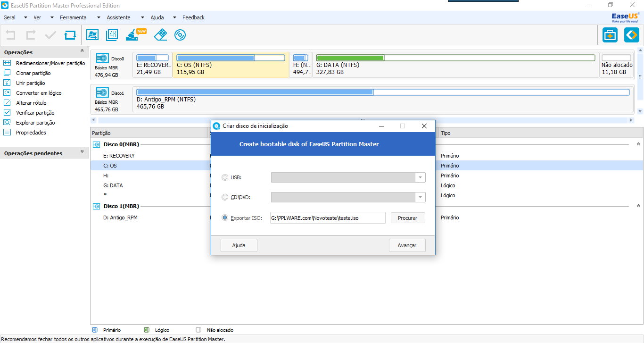This screenshot has height=343, width=644.
Task: Click the Disco1 disk icon in disk map
Action: coord(102,92)
